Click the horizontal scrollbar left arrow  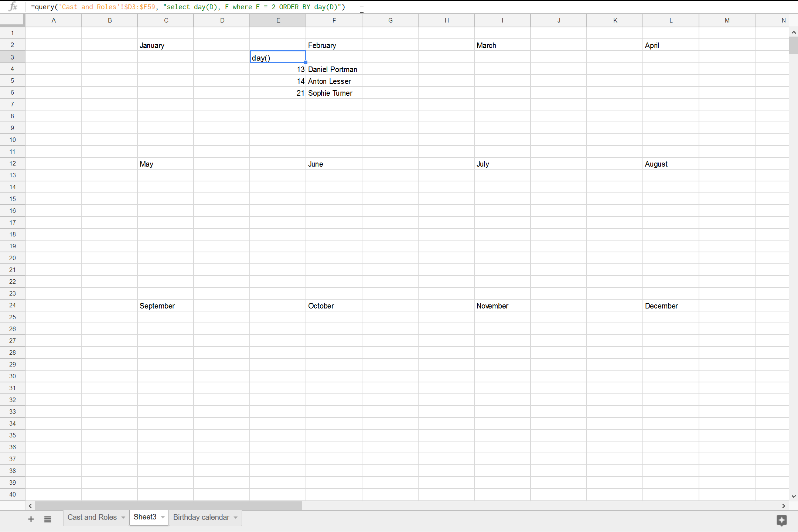tap(30, 505)
